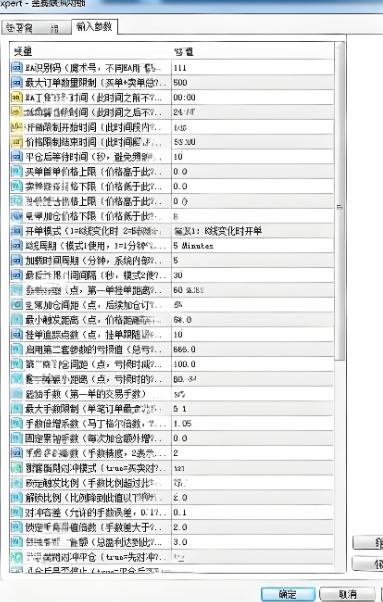Viewport: 383px width, 602px height.
Task: Select the 对冲容差 parameter name
Action: point(95,512)
